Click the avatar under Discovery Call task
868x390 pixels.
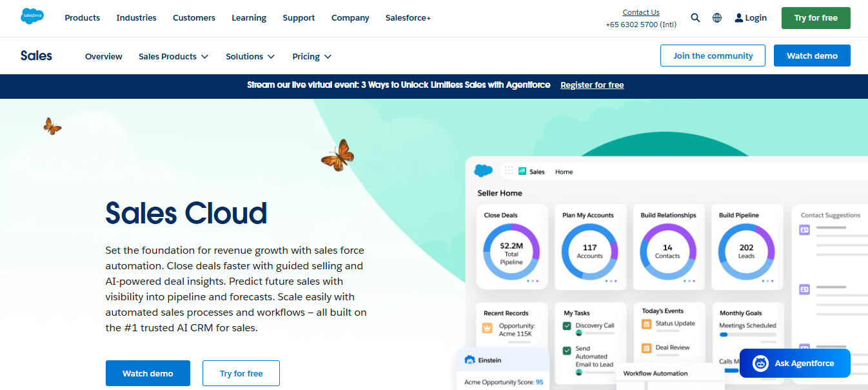[579, 333]
